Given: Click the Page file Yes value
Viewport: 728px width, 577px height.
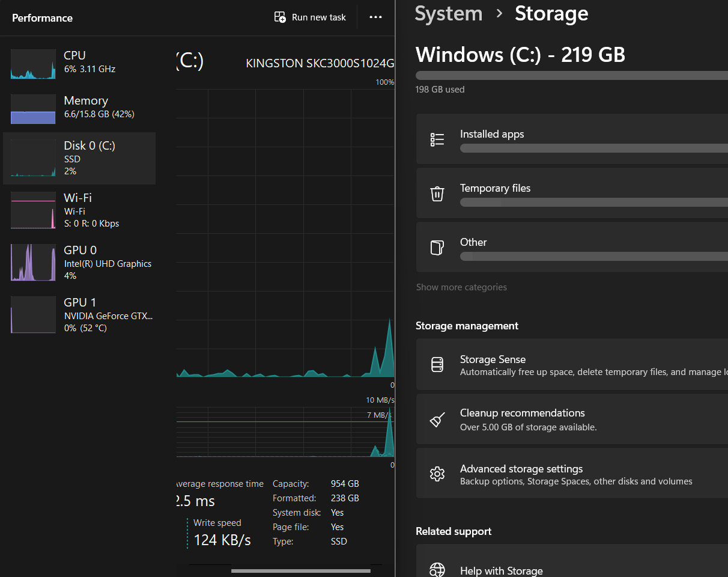Looking at the screenshot, I should pyautogui.click(x=338, y=527).
